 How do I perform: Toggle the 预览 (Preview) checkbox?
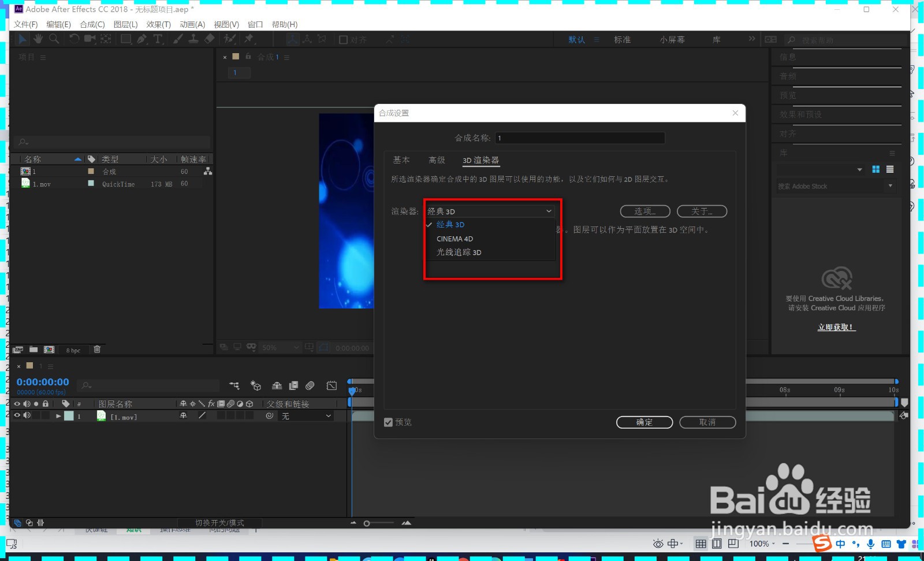[389, 422]
